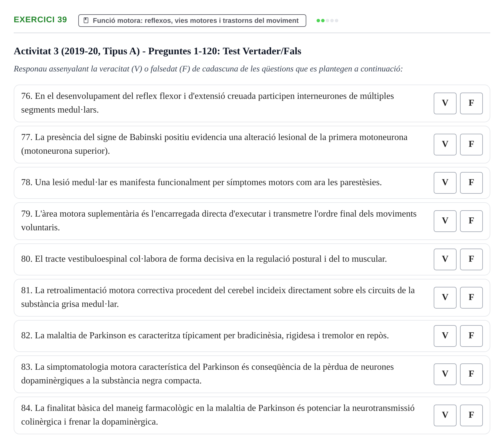504x448 pixels.
Task: Answer F on question 79 supplementary motor area
Action: [x=471, y=221]
